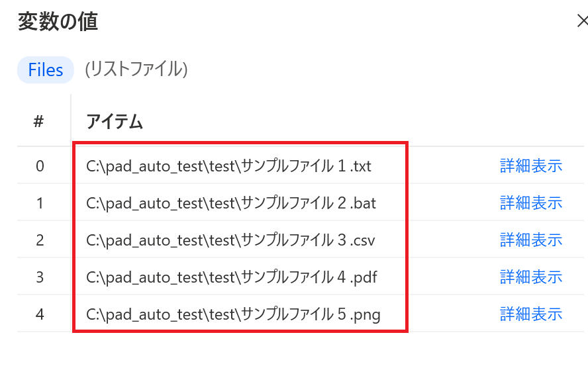The height and width of the screenshot is (366, 588).
Task: Close the 変数の値 dialog
Action: pyautogui.click(x=582, y=22)
